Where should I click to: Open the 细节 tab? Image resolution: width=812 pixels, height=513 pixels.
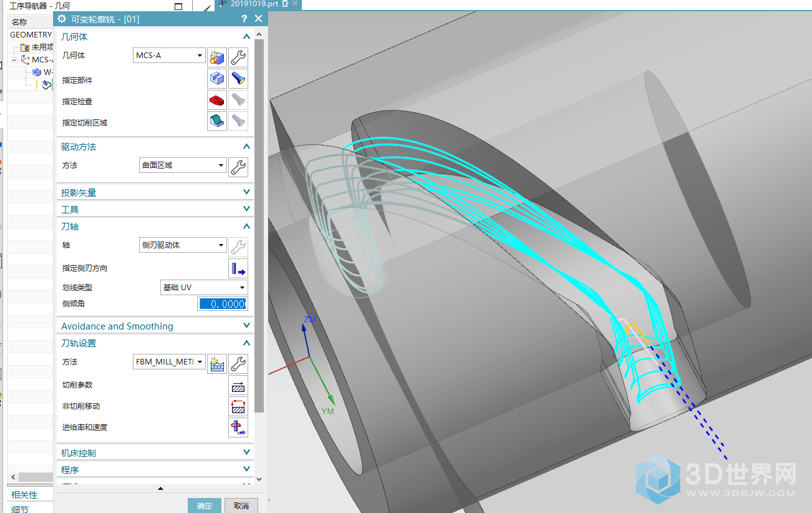coord(20,509)
